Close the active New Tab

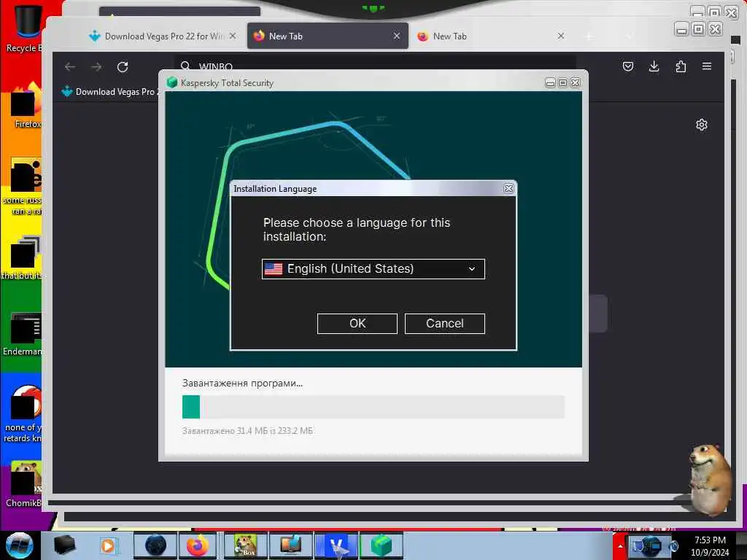coord(396,36)
